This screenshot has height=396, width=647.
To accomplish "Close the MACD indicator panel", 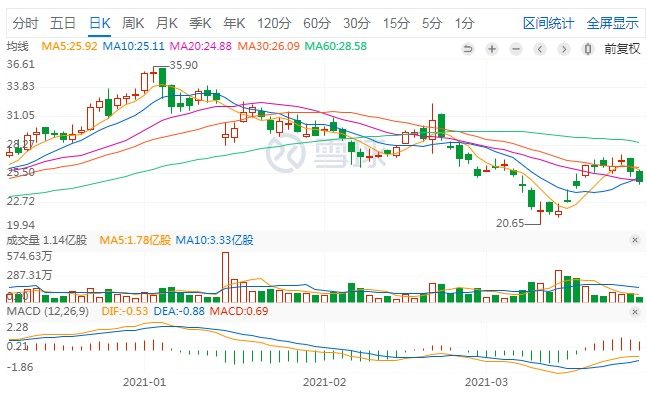I will point(635,312).
